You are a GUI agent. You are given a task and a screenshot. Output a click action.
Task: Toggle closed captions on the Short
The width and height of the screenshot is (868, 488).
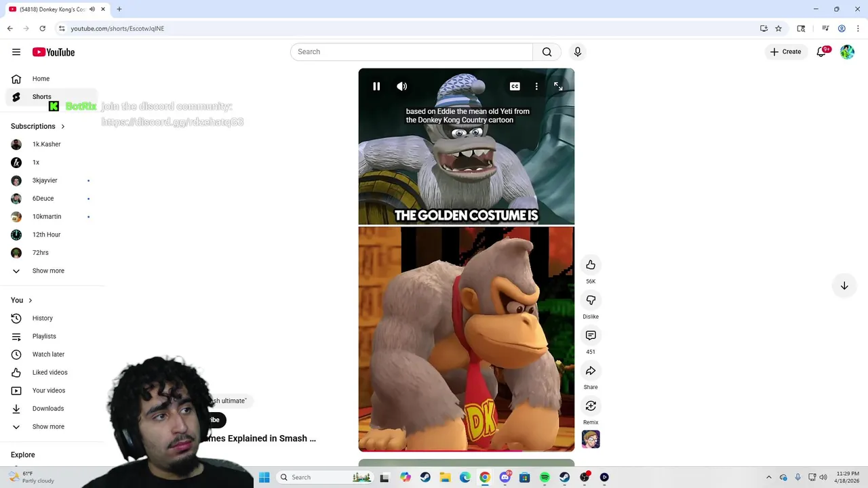click(515, 86)
